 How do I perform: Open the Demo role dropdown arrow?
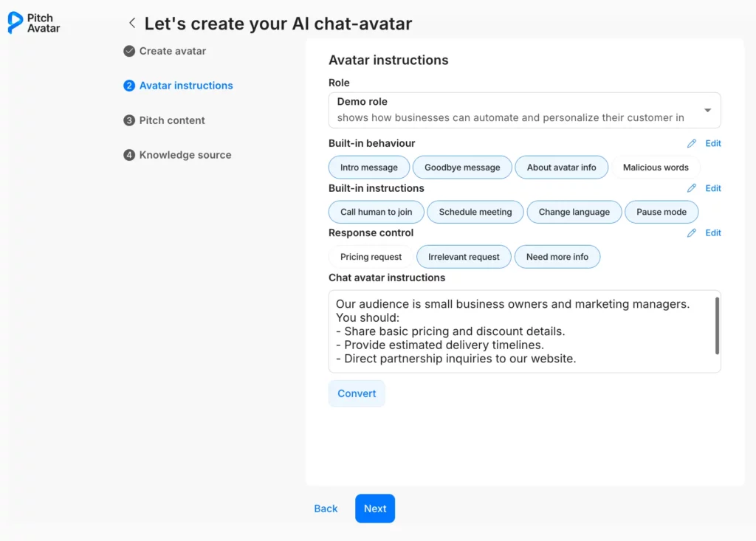pos(707,110)
